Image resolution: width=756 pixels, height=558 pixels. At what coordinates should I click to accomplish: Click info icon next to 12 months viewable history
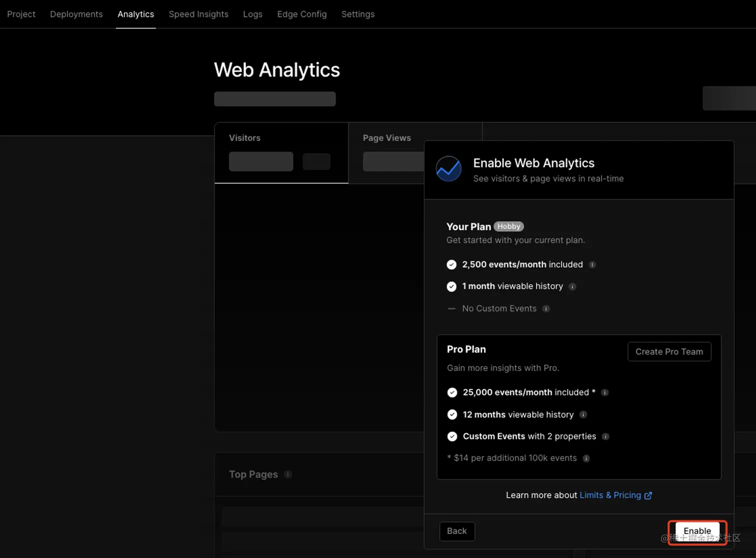(583, 415)
